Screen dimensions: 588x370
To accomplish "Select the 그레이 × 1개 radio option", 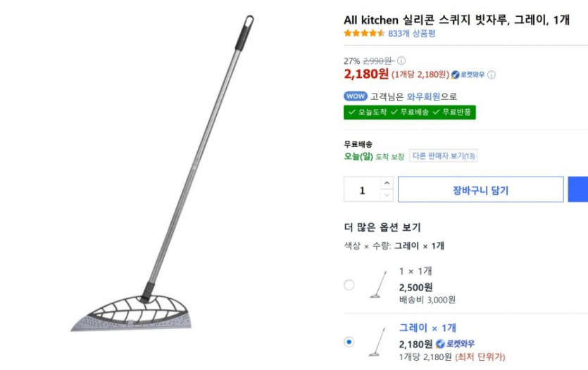I will 349,342.
